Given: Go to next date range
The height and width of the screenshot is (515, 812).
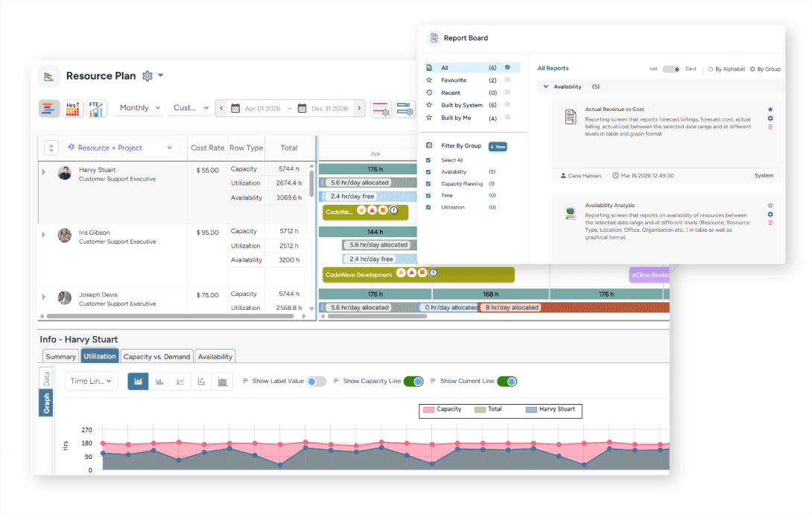Looking at the screenshot, I should [x=359, y=108].
